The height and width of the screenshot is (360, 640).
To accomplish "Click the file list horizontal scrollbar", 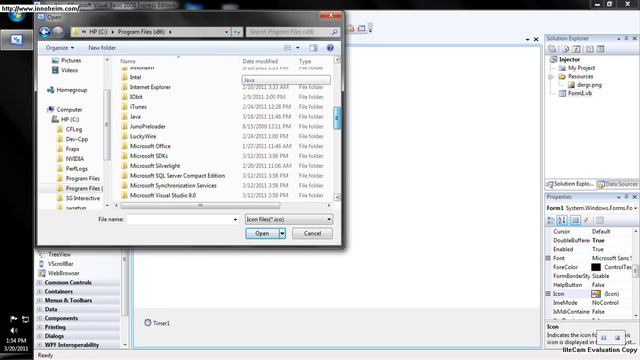I will [x=200, y=205].
